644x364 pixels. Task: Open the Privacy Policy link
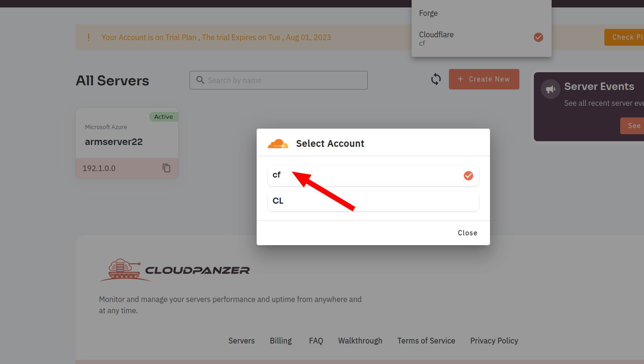[x=494, y=341]
